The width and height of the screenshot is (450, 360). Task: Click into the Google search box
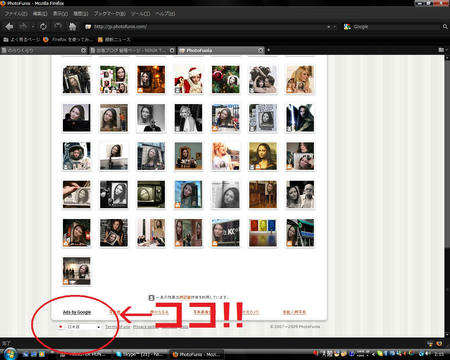pos(396,27)
